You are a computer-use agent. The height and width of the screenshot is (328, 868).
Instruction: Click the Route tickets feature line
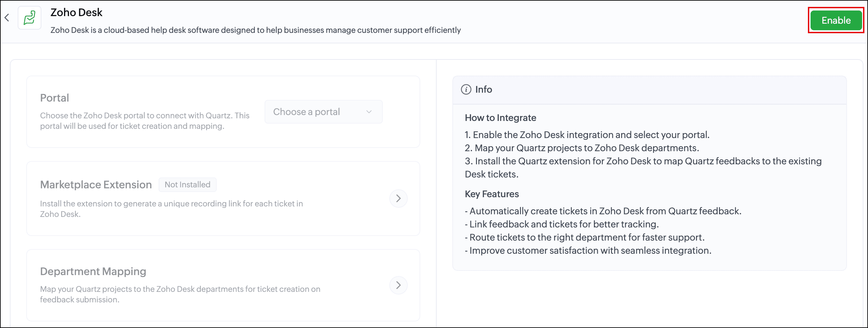pyautogui.click(x=585, y=237)
